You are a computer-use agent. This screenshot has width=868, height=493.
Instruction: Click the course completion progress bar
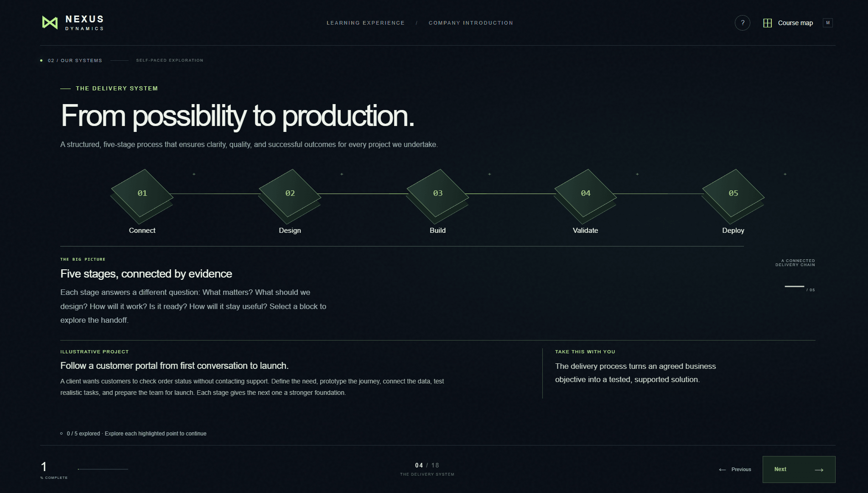click(x=103, y=469)
